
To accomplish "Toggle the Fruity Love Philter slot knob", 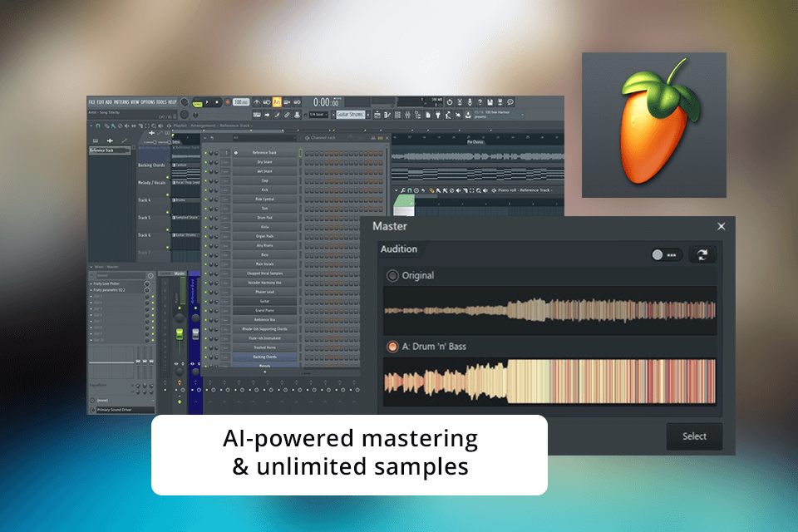I will point(146,283).
